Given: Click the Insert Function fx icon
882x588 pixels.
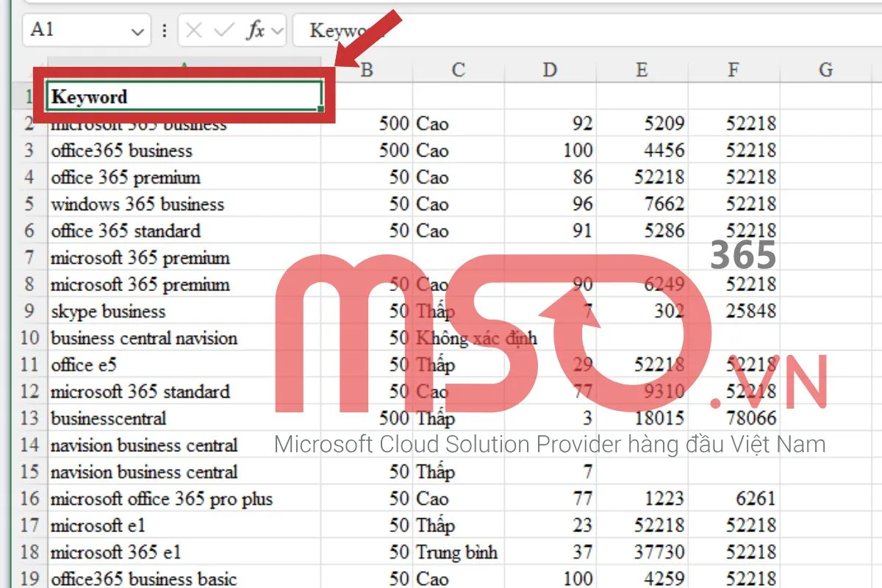Looking at the screenshot, I should coord(255,30).
